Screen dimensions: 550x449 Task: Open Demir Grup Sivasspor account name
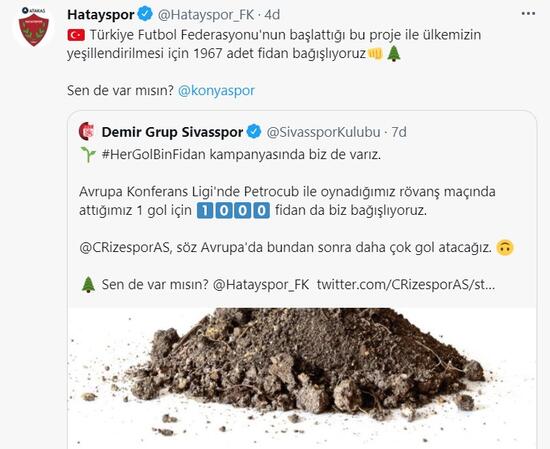pyautogui.click(x=172, y=132)
